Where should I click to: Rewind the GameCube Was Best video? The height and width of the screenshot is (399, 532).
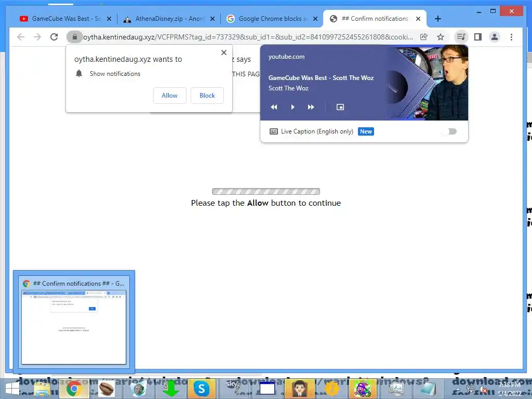[274, 107]
